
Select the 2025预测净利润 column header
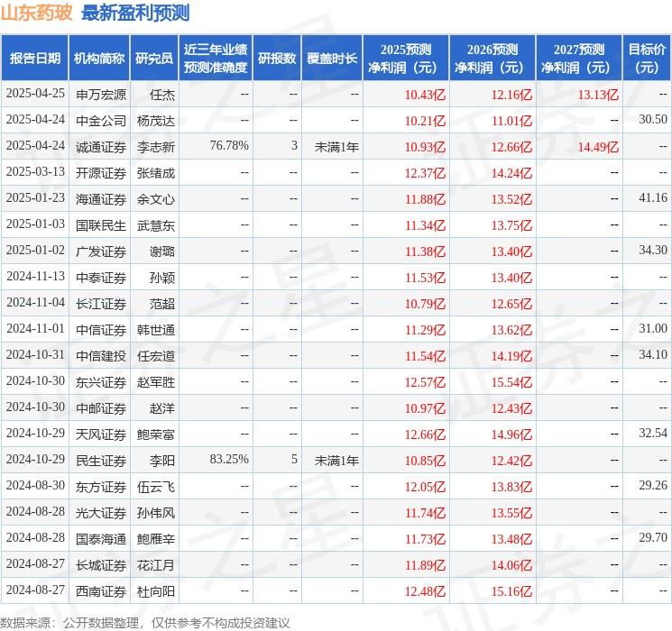[x=406, y=59]
